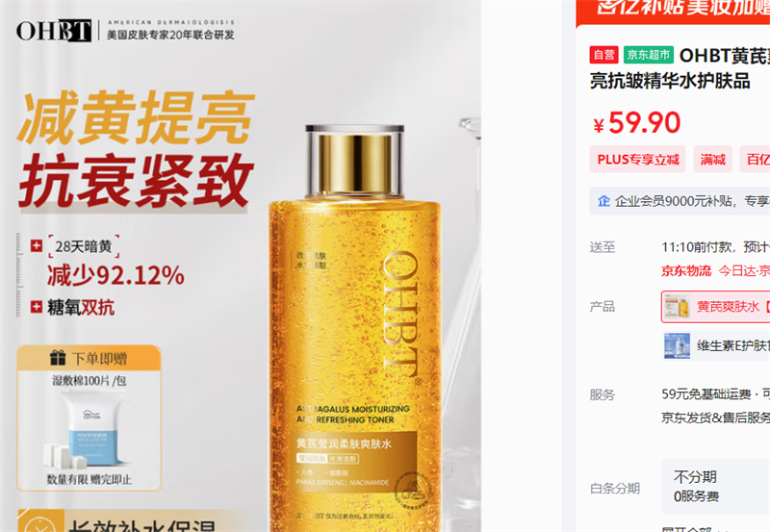This screenshot has height=532, width=770.
Task: Click the red plus icon beside 糖氧双抗
Action: click(37, 307)
